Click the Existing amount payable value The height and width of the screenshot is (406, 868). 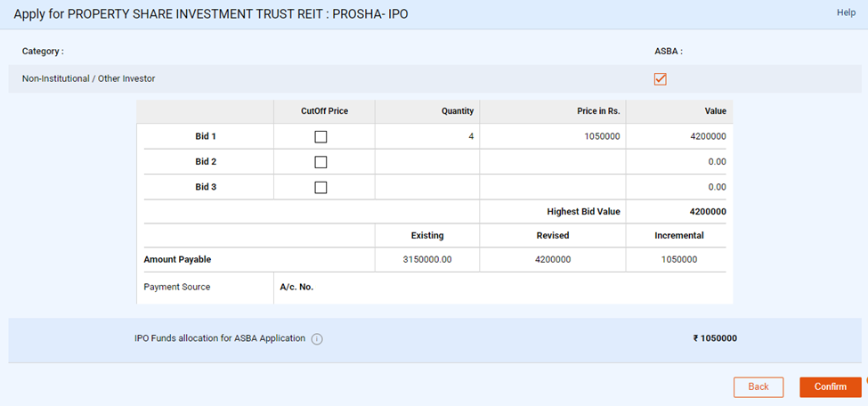427,260
